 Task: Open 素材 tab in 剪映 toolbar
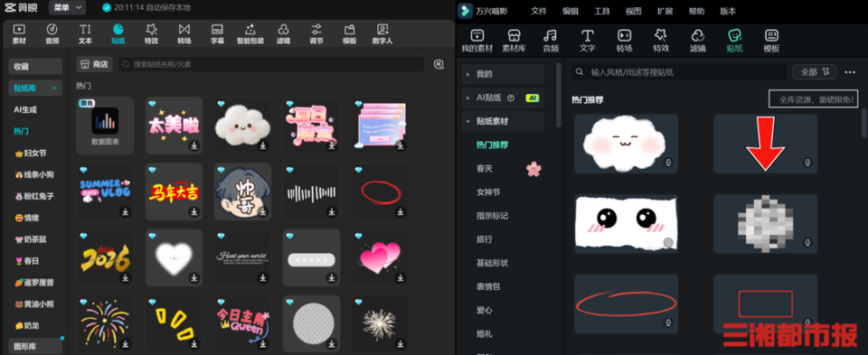coord(19,33)
